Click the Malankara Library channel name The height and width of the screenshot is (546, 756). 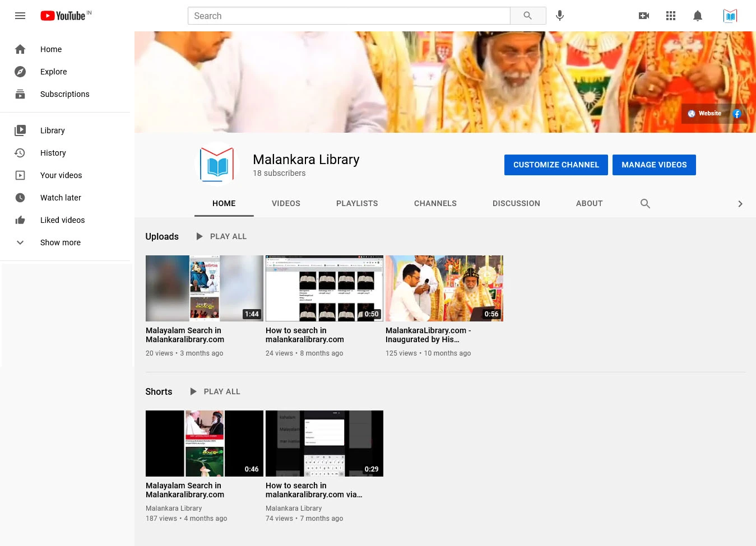[x=306, y=160]
